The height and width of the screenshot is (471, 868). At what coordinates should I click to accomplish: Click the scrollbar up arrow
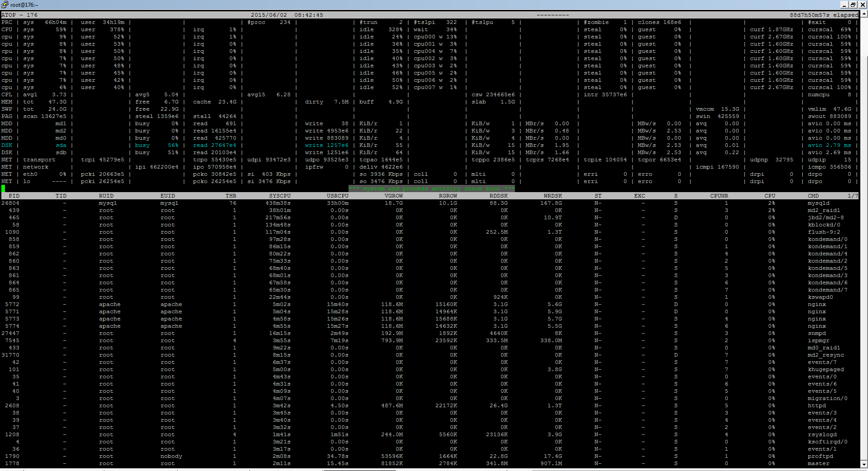coord(864,14)
